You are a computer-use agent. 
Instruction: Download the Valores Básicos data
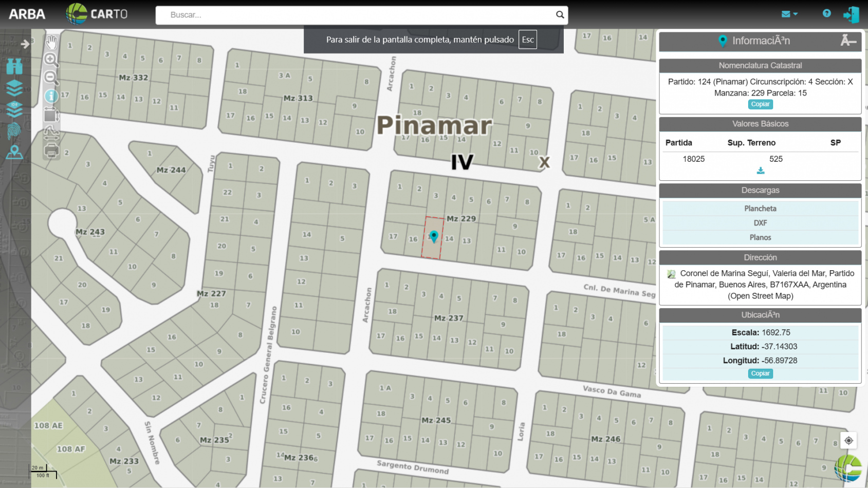coord(761,171)
